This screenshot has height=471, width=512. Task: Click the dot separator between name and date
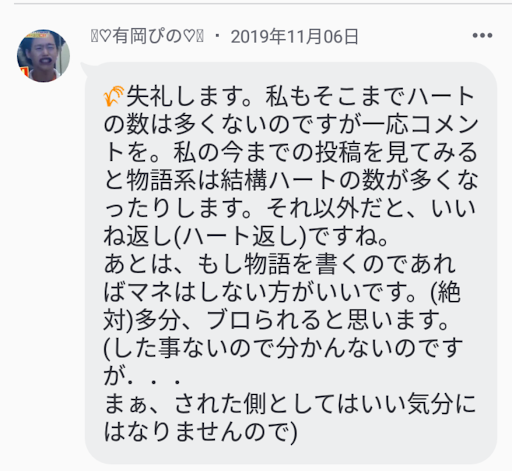(x=217, y=36)
